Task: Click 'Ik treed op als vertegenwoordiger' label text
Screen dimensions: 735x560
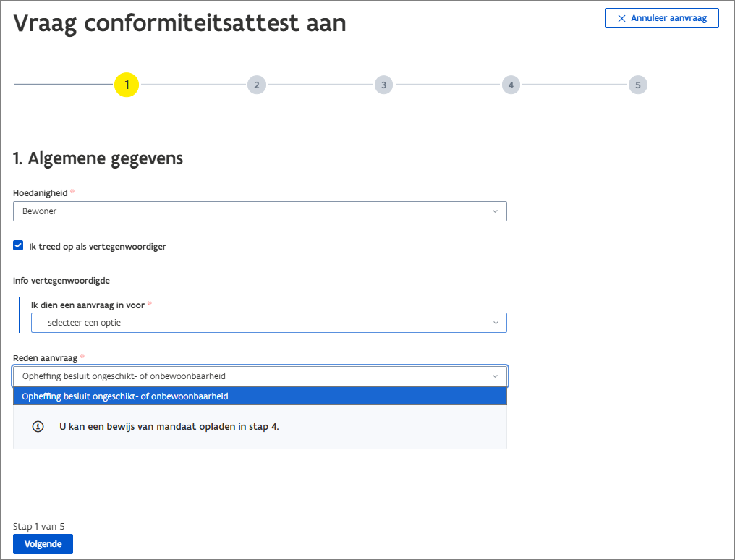Action: (x=98, y=247)
